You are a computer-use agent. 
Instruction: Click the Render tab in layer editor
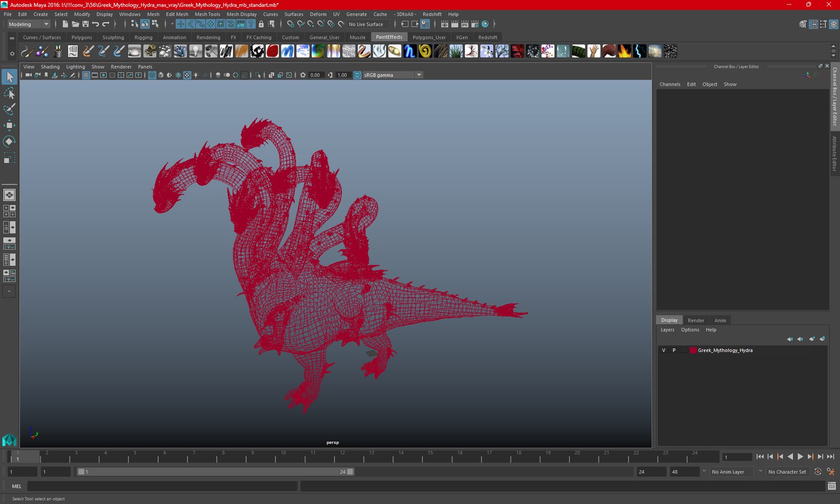click(x=696, y=321)
